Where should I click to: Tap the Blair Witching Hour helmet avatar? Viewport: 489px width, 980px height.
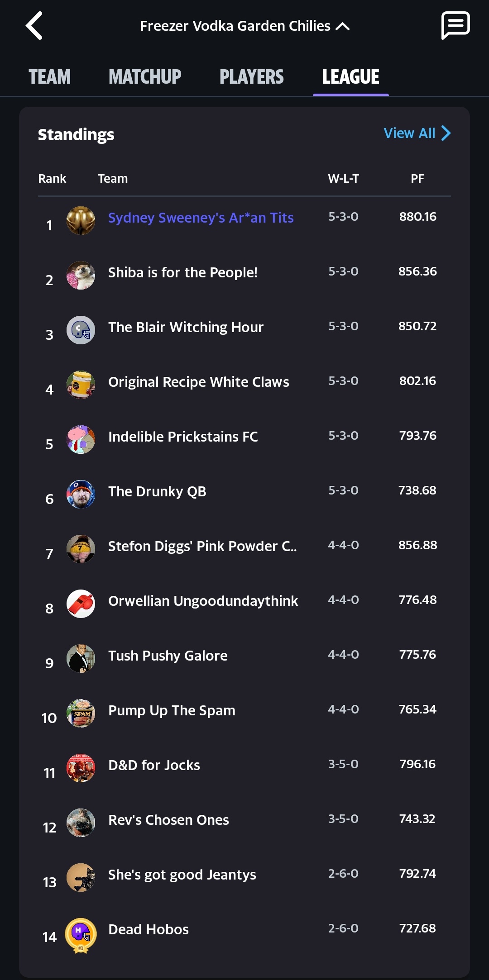point(81,330)
